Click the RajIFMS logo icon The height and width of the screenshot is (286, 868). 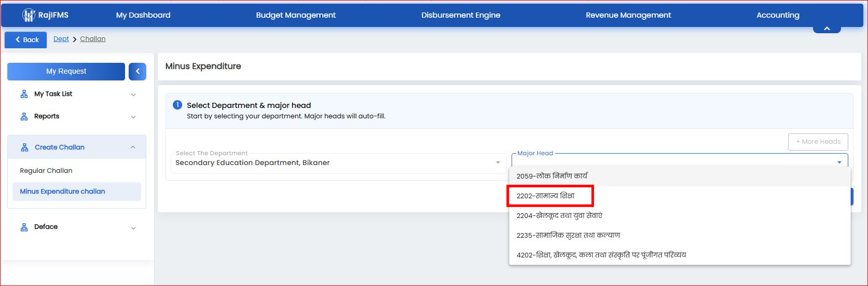(x=29, y=15)
